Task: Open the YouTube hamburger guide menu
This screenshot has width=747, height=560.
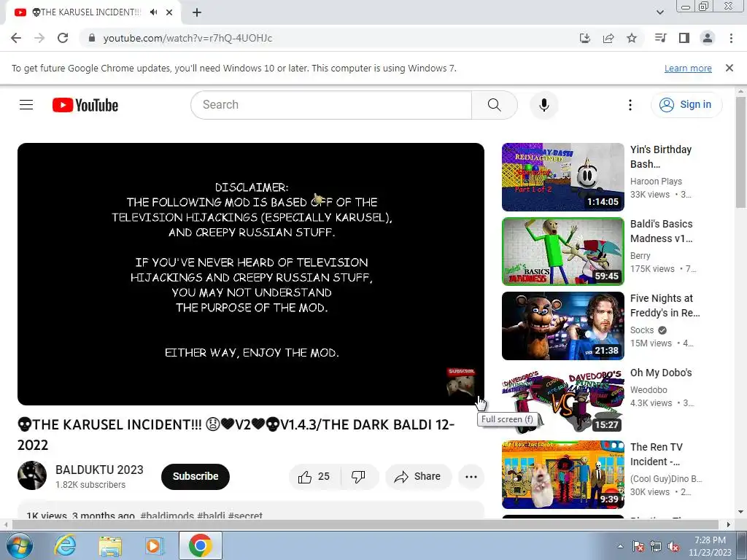Action: coord(26,105)
